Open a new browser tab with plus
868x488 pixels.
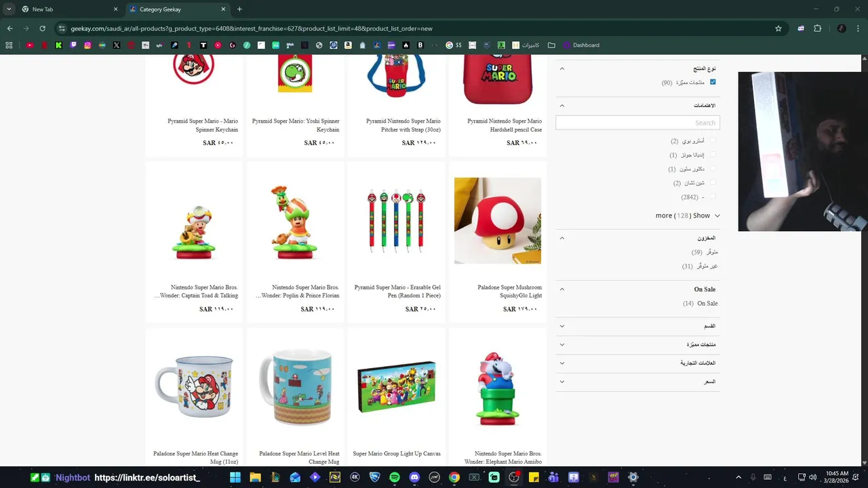pyautogui.click(x=239, y=9)
